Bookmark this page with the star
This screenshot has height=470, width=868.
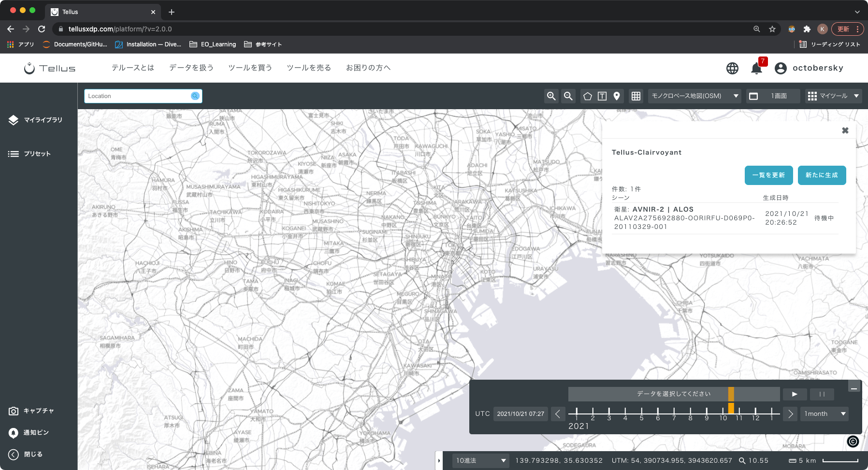[772, 29]
